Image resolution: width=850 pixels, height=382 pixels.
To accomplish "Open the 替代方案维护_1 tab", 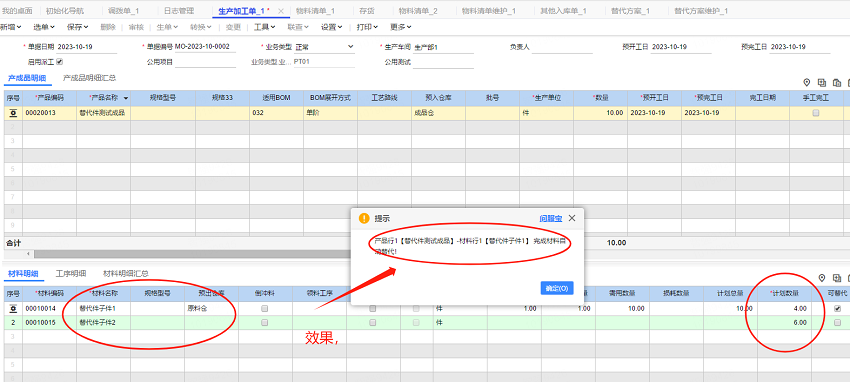I will tap(701, 11).
